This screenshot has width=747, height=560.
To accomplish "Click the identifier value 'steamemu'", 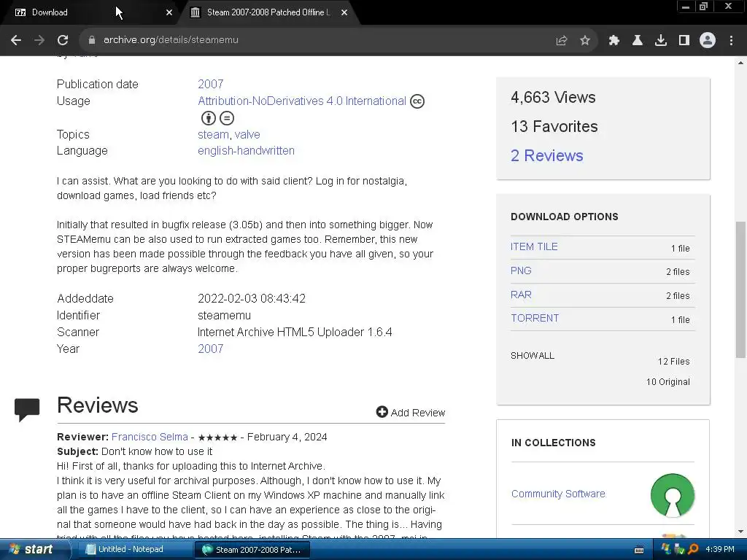I will 224,315.
